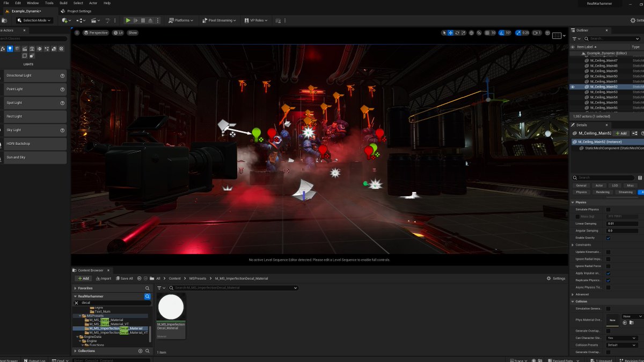Open the Actor menu
644x362 pixels.
pos(93,3)
